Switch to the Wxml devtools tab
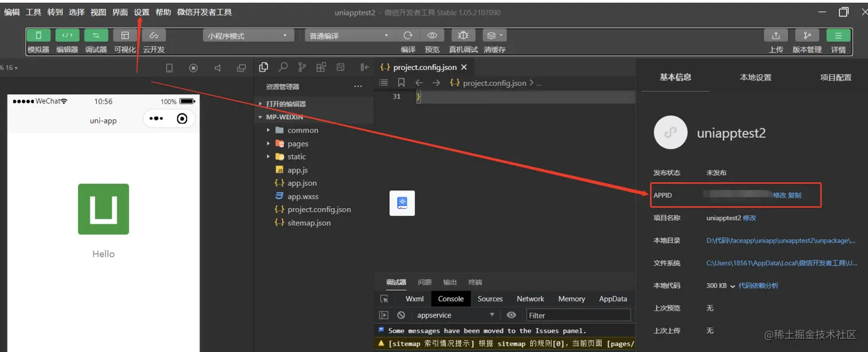This screenshot has width=868, height=352. (414, 299)
